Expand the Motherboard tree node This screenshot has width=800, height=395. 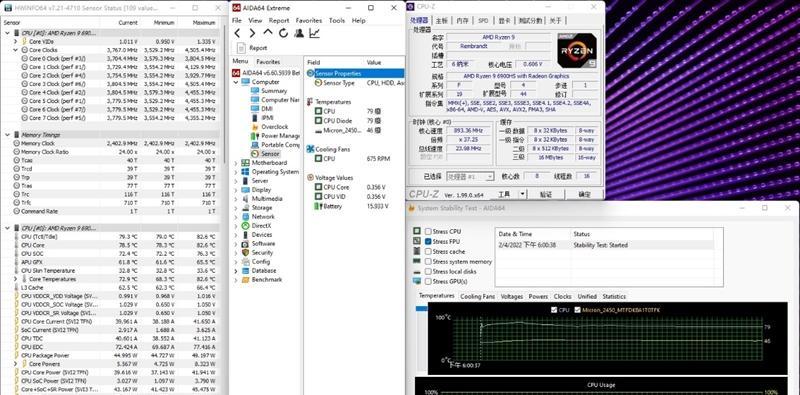click(x=236, y=163)
